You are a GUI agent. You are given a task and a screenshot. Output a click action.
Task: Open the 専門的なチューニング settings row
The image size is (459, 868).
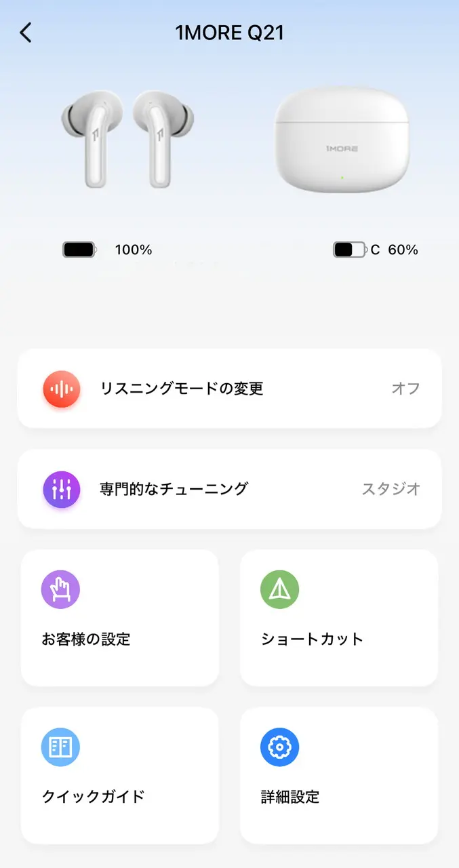(229, 490)
